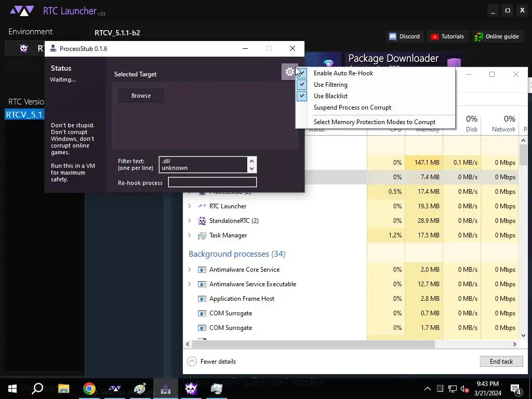Click Task Manager vertical scrollbar down arrow
Screen dimensions: 532x399
point(523,335)
